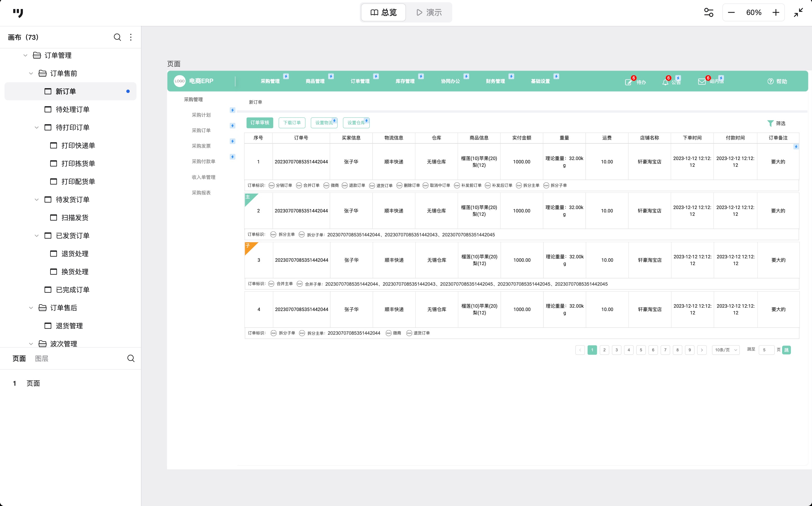Open the canvas three-dot more menu

(131, 37)
